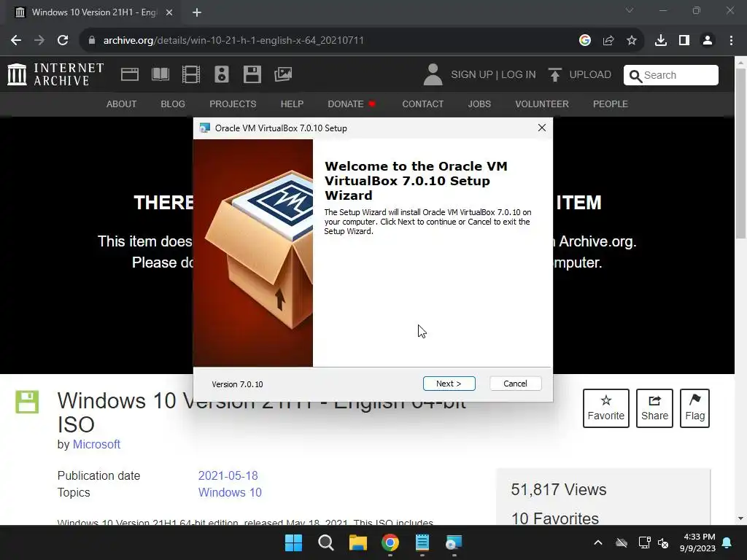The image size is (747, 560).
Task: Click the user avatar icon beside Sign Up
Action: (433, 74)
